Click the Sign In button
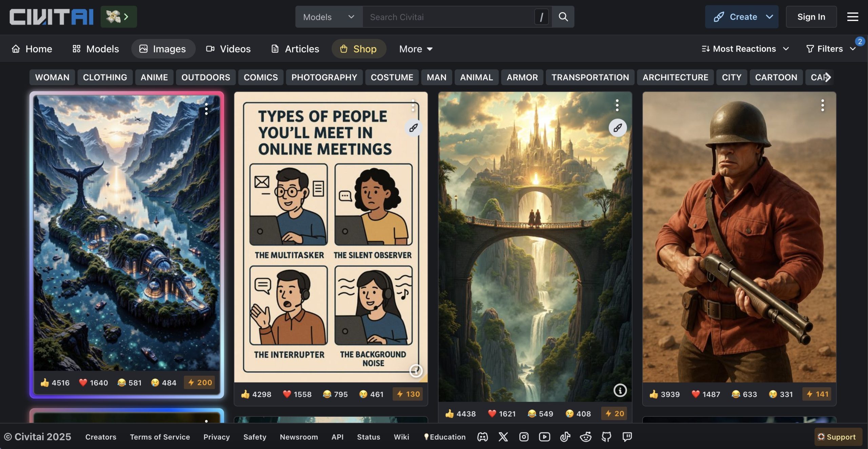This screenshot has height=449, width=868. (811, 17)
